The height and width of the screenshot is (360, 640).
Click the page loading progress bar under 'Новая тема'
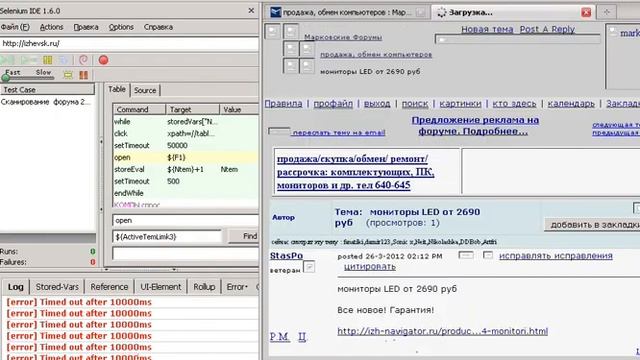518,39
